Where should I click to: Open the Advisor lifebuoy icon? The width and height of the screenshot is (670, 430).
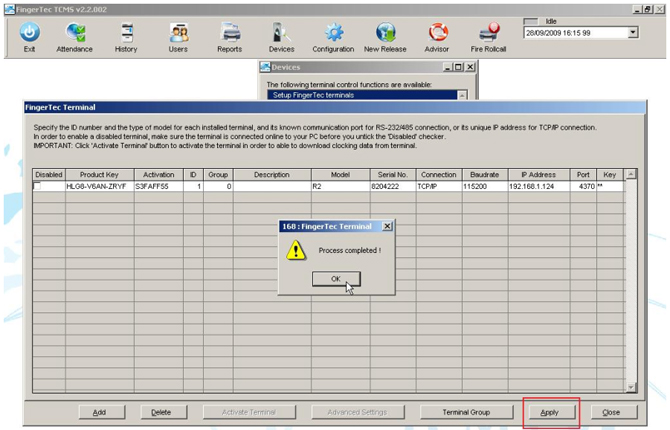click(x=438, y=33)
